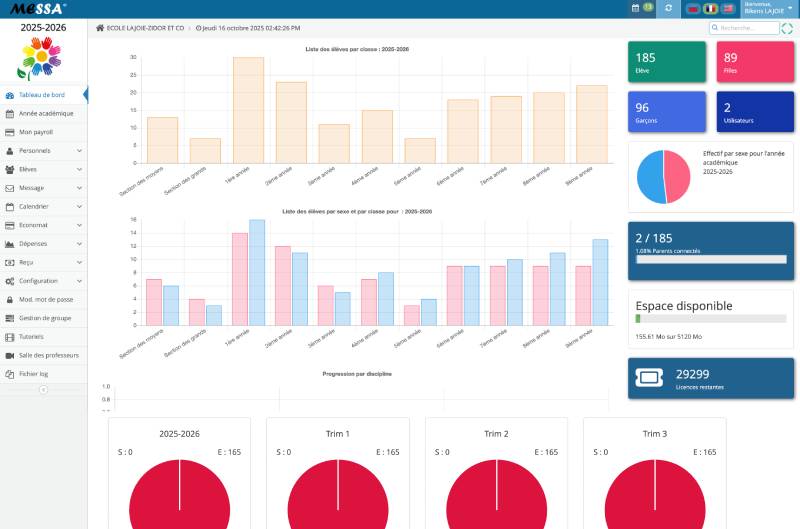Image resolution: width=800 pixels, height=529 pixels.
Task: Click the 2 Utilisateurs card
Action: [x=755, y=112]
